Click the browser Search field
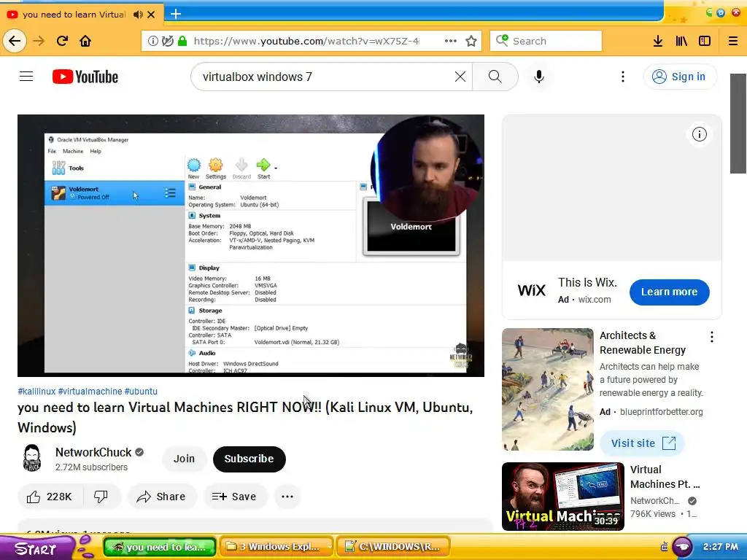The image size is (747, 560). click(546, 41)
